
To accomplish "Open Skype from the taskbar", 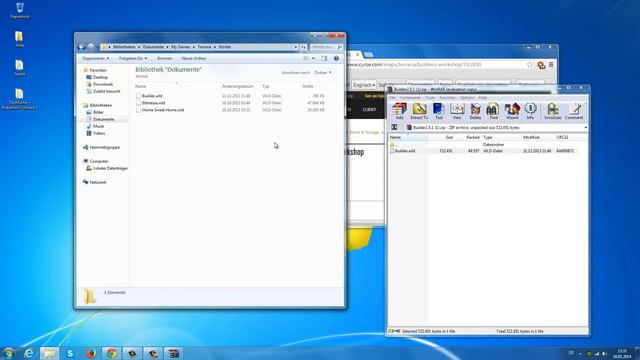I will [x=70, y=353].
